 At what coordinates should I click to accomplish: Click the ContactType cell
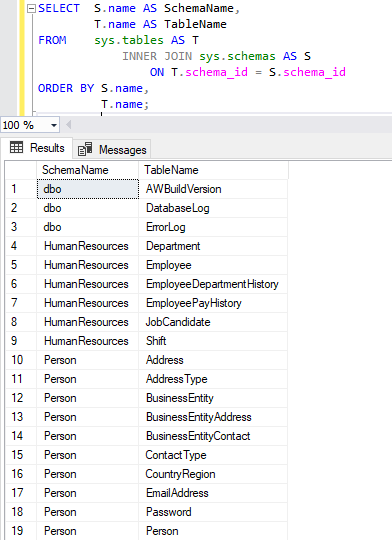click(213, 455)
